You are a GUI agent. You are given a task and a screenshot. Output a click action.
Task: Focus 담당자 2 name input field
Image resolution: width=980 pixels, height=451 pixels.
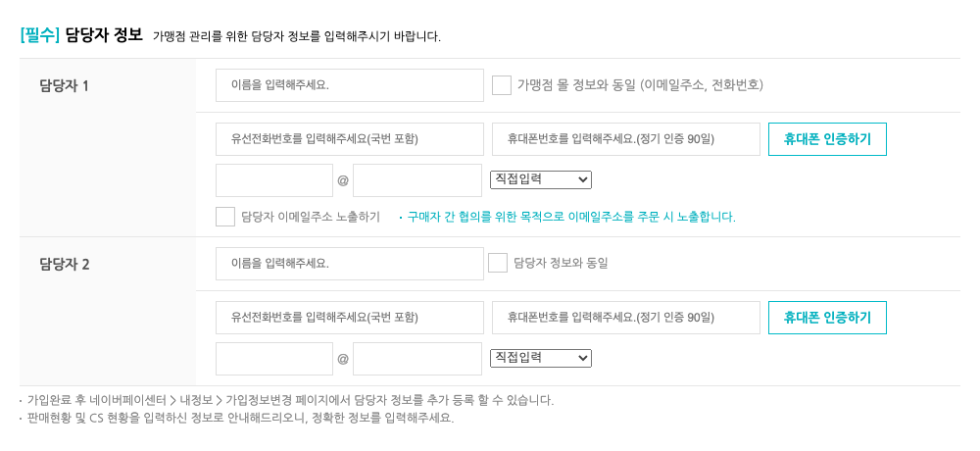pos(350,264)
